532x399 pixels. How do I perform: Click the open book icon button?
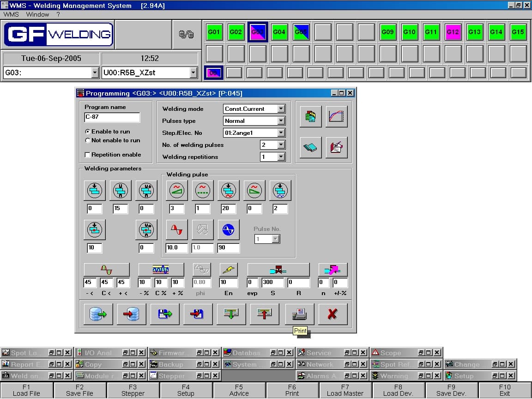click(311, 148)
